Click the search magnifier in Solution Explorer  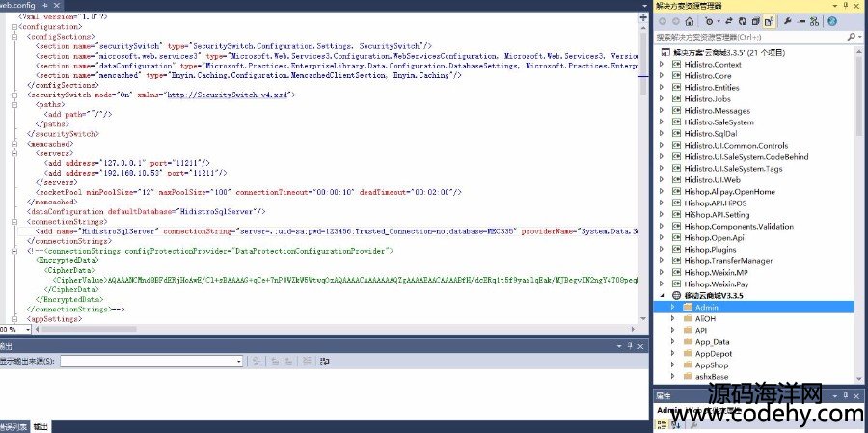(x=851, y=37)
